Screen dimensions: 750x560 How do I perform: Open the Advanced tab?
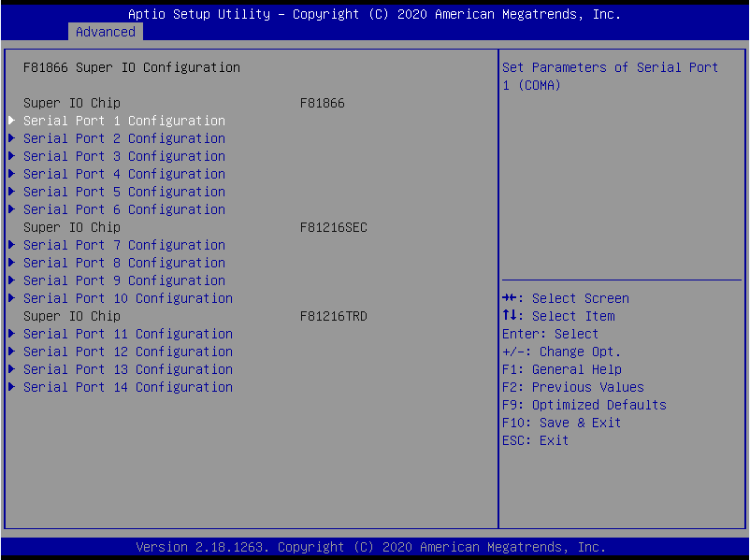coord(105,32)
